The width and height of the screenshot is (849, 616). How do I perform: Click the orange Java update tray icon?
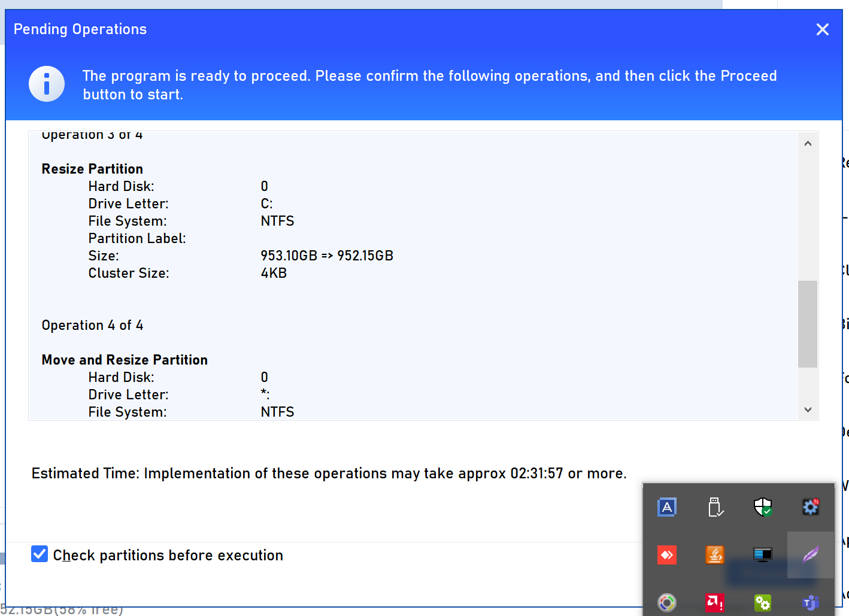click(x=715, y=555)
